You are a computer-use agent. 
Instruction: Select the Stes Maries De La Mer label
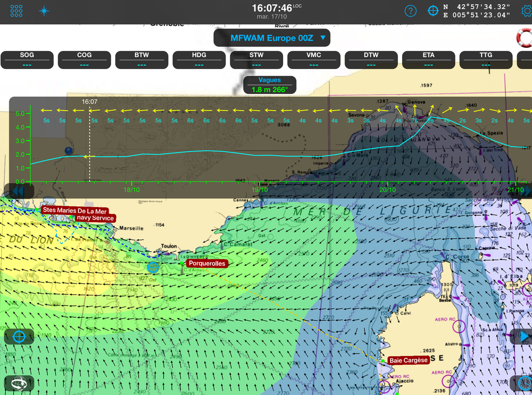click(75, 211)
